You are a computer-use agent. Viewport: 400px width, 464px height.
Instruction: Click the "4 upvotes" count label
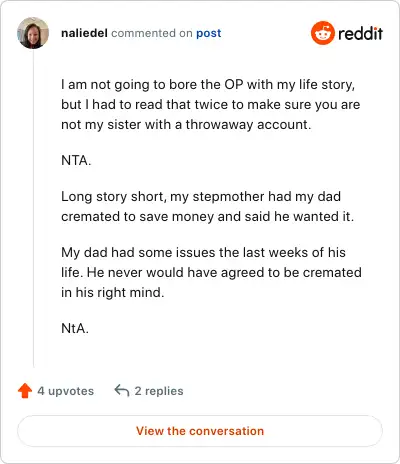point(66,391)
